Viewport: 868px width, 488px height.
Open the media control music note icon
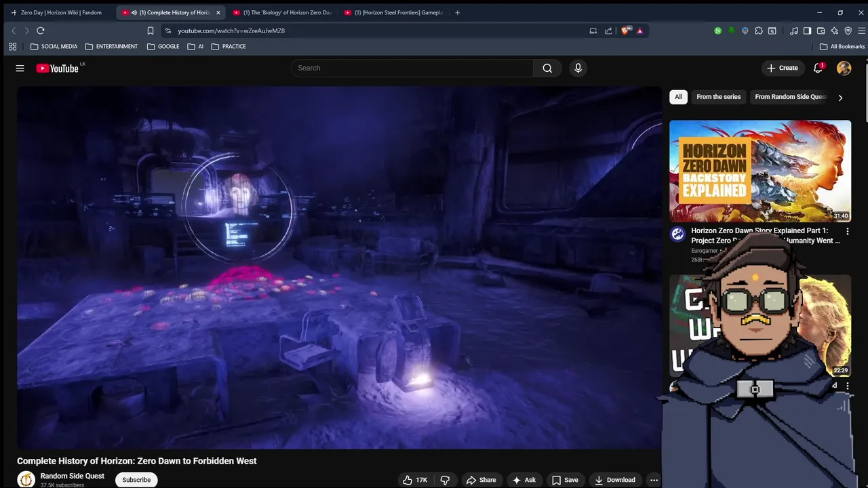793,30
